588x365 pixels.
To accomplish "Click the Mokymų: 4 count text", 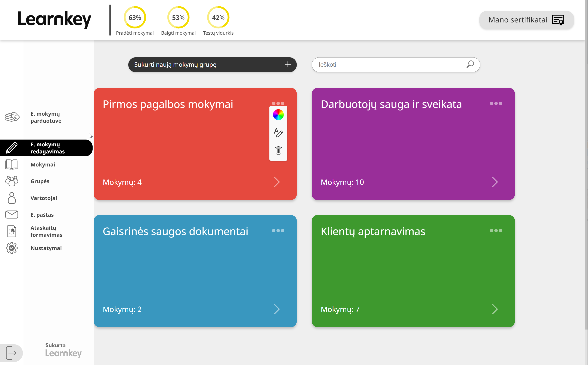I will pyautogui.click(x=122, y=182).
